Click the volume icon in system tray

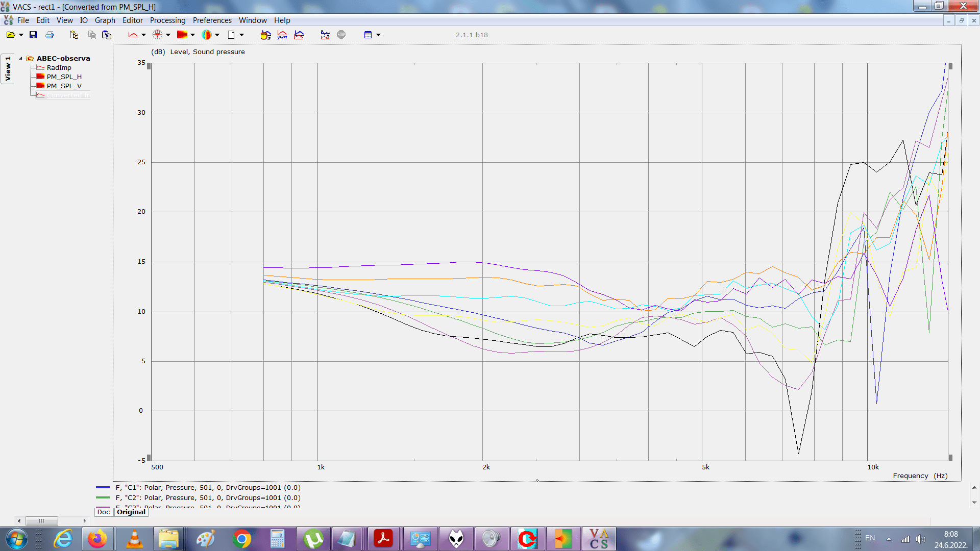pos(920,539)
